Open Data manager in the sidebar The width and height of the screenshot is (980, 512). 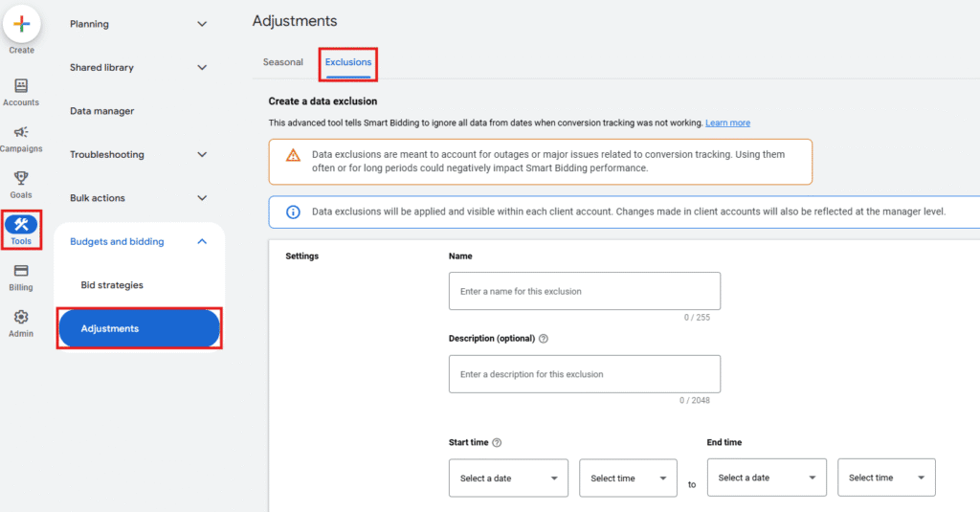pyautogui.click(x=102, y=111)
